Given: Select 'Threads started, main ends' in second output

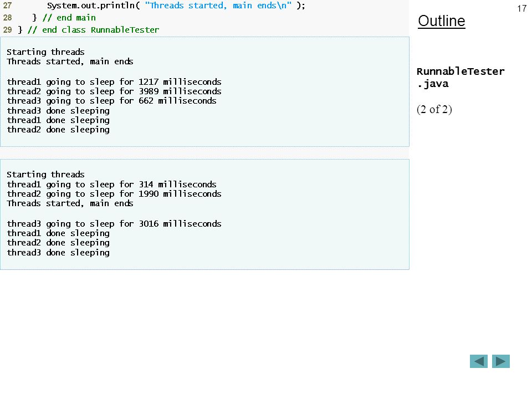Looking at the screenshot, I should tap(70, 203).
